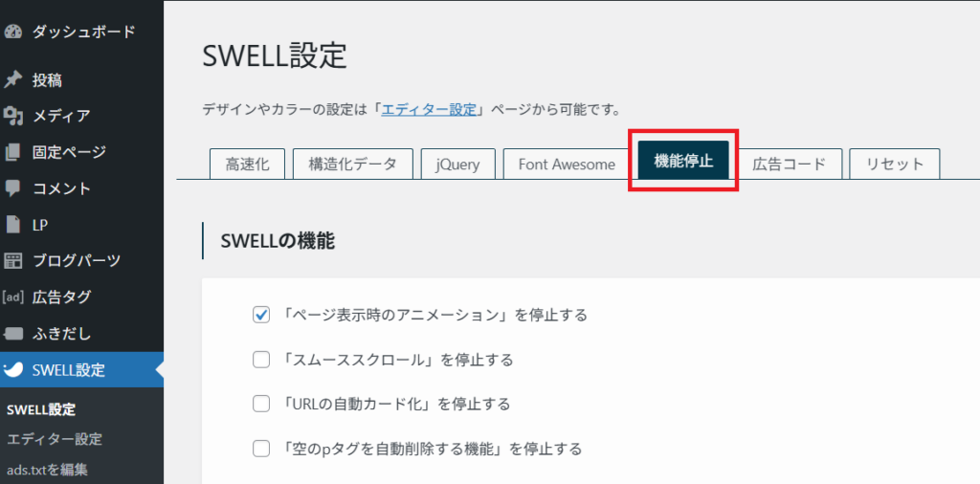This screenshot has height=484, width=980.
Task: Switch to the 高速化 tab
Action: pyautogui.click(x=247, y=164)
